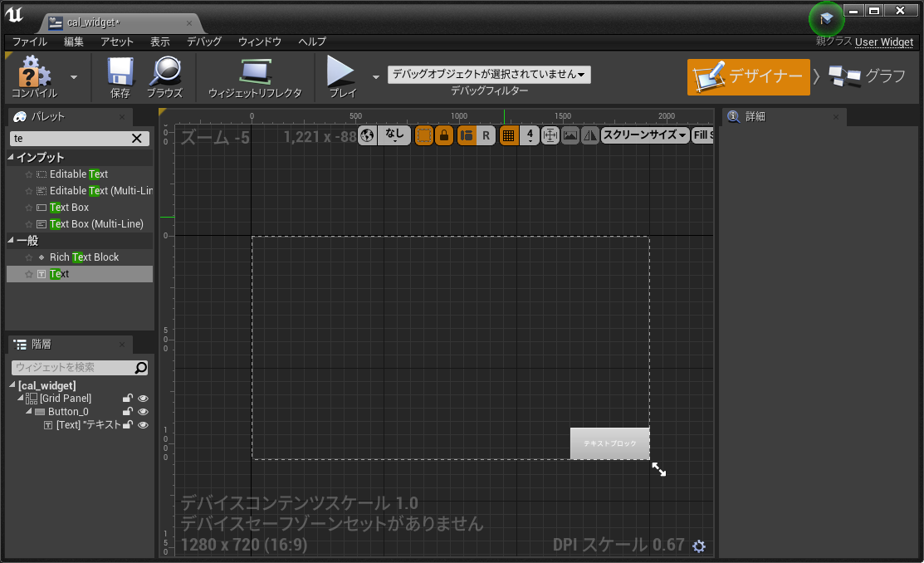
Task: Select Button_0 in hierarchy
Action: (x=68, y=412)
